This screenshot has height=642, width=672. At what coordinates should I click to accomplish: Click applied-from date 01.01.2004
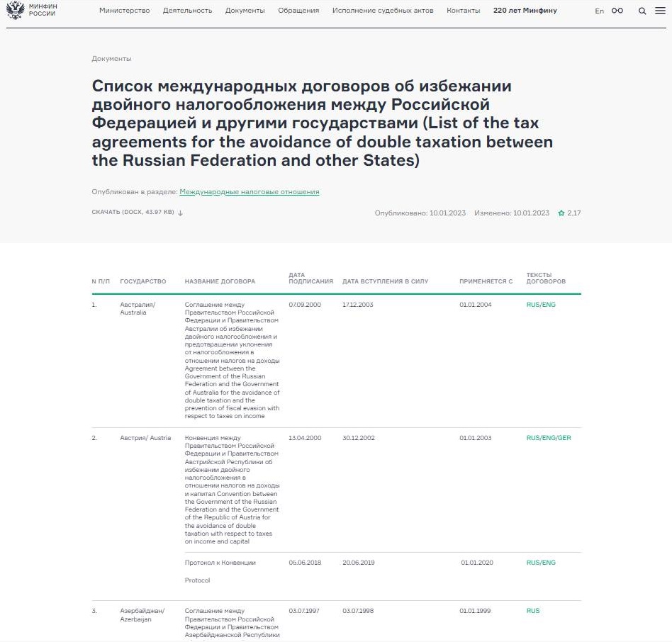(x=475, y=305)
